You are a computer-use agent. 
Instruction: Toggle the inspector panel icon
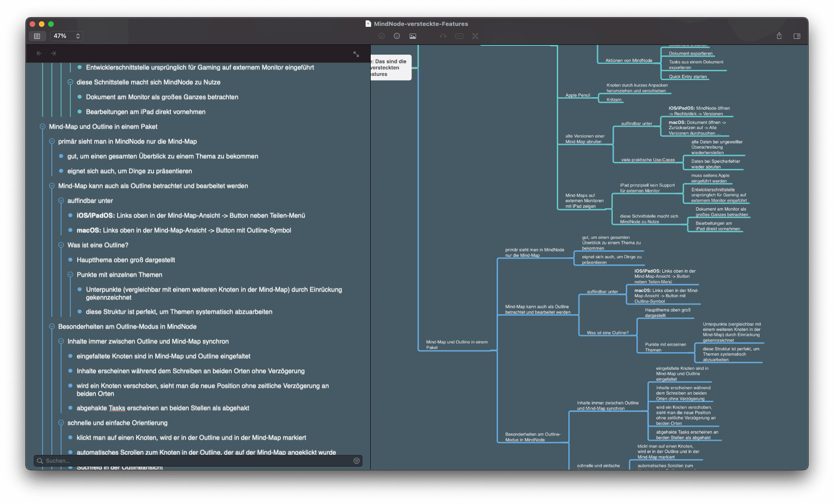[x=797, y=36]
